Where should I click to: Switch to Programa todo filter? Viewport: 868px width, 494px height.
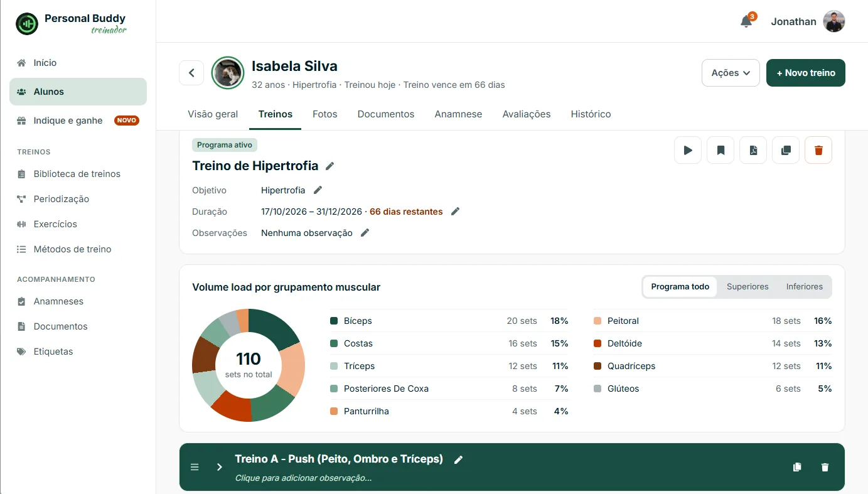(x=680, y=286)
